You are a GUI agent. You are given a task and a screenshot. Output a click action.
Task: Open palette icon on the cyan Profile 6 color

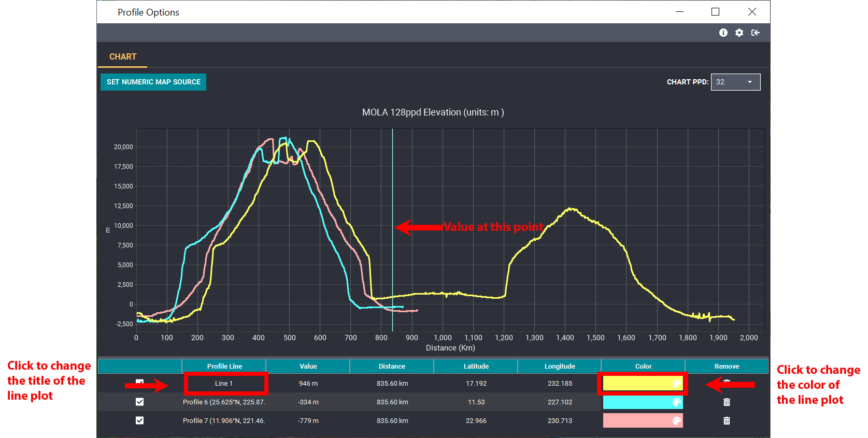676,402
